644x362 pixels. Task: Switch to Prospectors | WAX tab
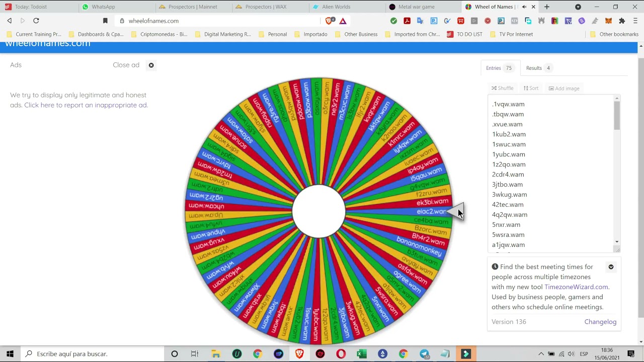point(269,7)
